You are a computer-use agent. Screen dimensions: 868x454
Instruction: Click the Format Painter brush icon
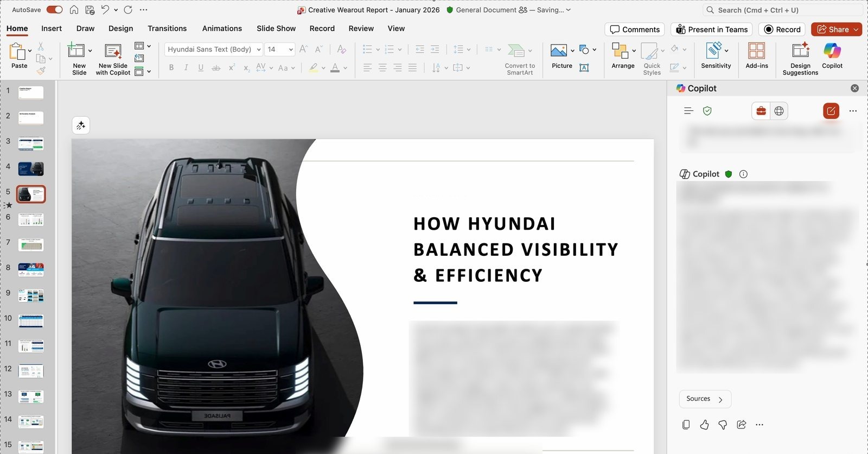41,71
